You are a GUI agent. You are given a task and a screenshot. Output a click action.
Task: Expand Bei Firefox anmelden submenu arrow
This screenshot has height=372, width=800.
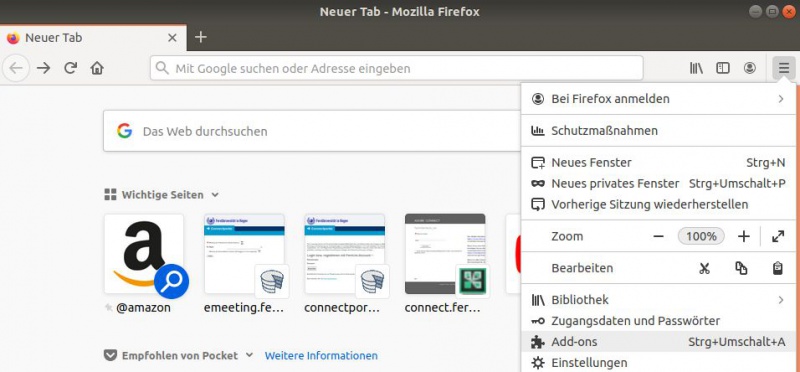[x=781, y=99]
